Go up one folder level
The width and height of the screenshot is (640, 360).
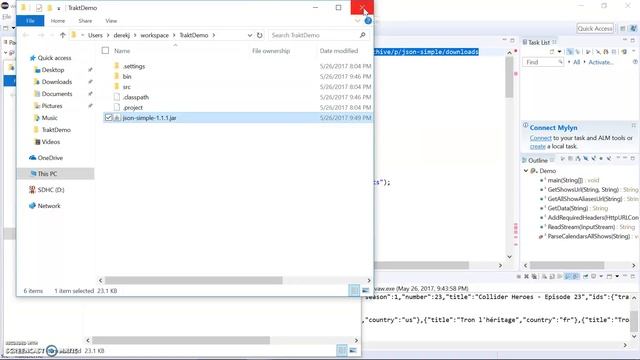(62, 35)
